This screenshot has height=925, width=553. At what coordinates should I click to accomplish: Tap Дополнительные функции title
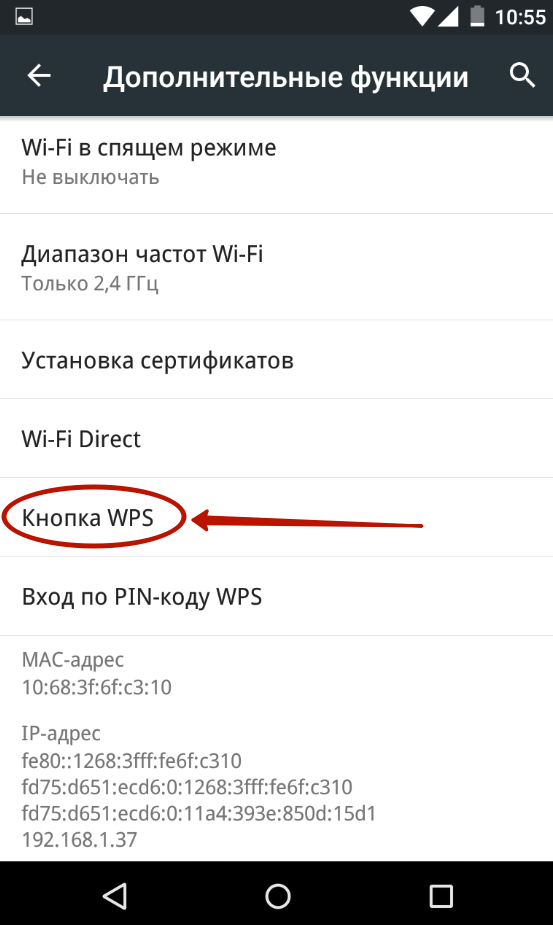tap(286, 77)
